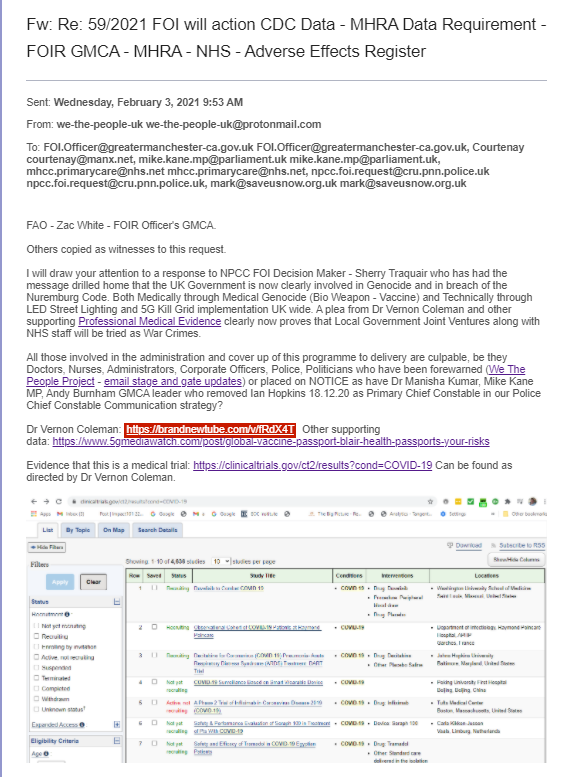Viewport: 571px width, 777px height.
Task: Open the Other bookmarks folder
Action: click(525, 514)
